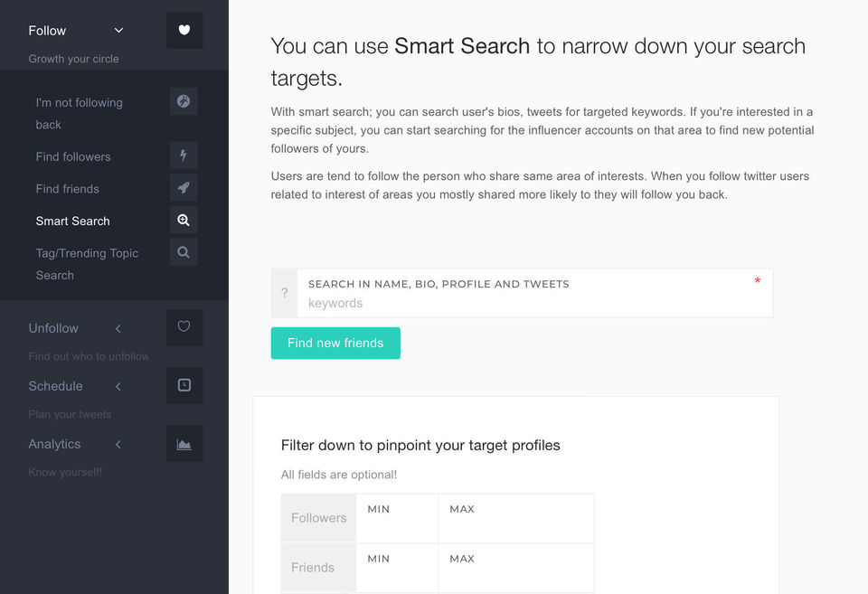Click the rocket icon for Find friends
The image size is (868, 594).
[184, 188]
